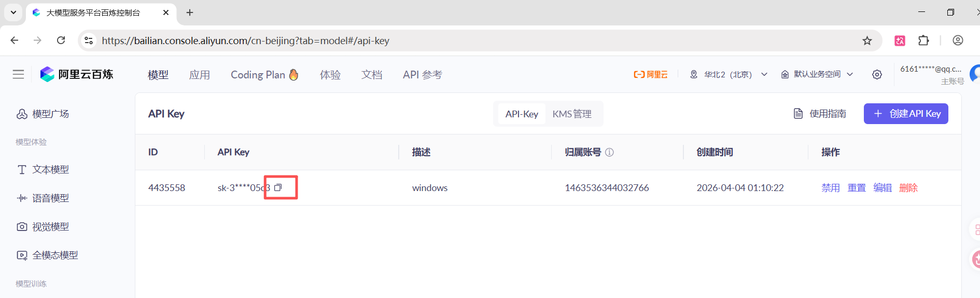Click the browser address bar URL
980x298 pixels.
pos(245,40)
